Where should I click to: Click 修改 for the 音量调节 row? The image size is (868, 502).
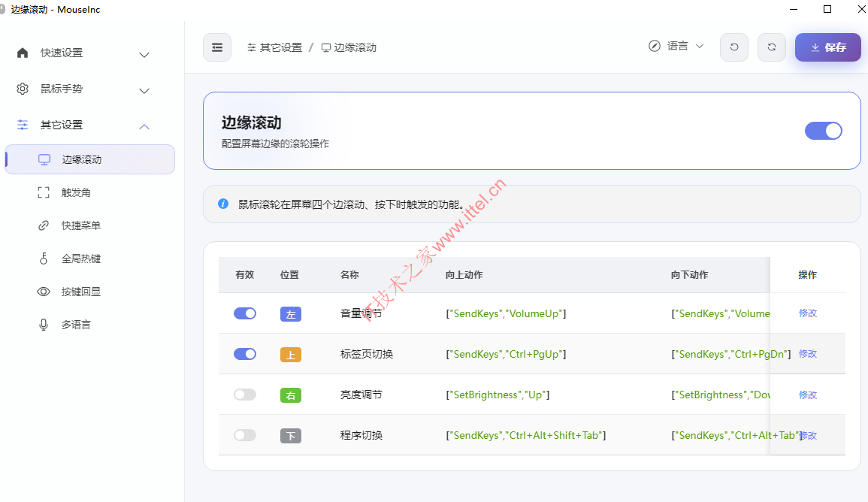point(808,313)
